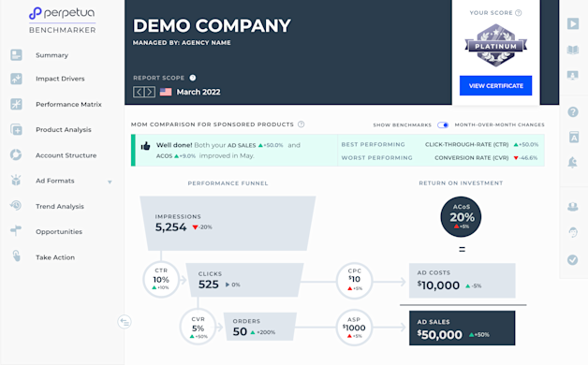This screenshot has height=365, width=588.
Task: Click the View Certificate button
Action: (495, 86)
